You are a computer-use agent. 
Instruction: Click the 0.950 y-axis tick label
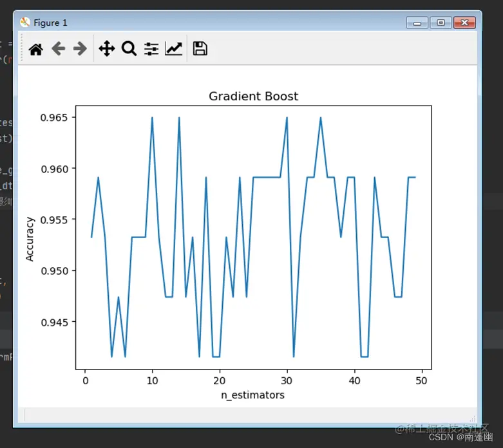(54, 271)
